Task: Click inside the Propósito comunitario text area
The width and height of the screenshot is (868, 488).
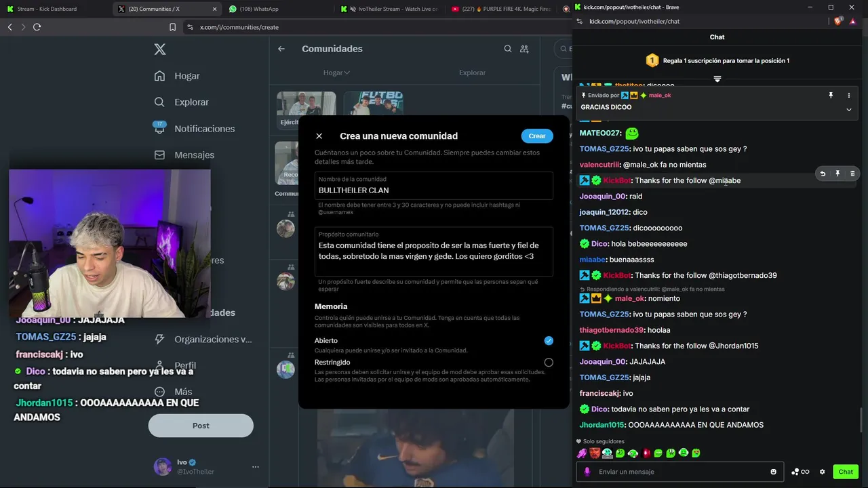Action: click(x=434, y=251)
